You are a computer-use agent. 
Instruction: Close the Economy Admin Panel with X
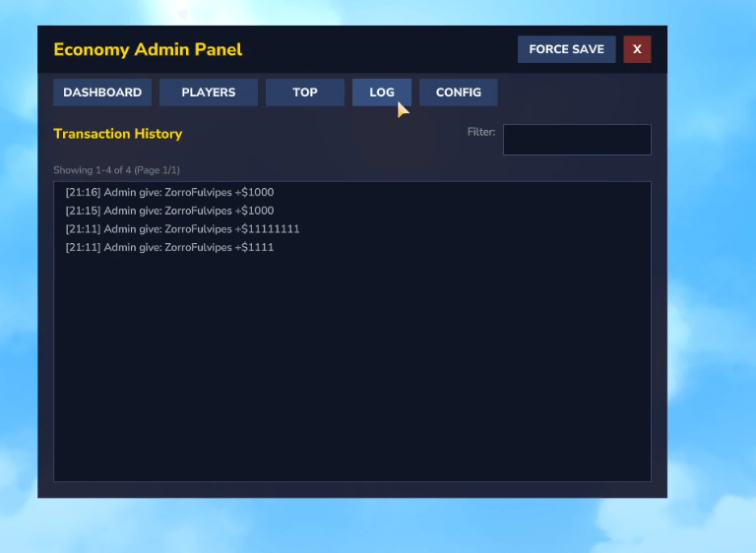637,49
